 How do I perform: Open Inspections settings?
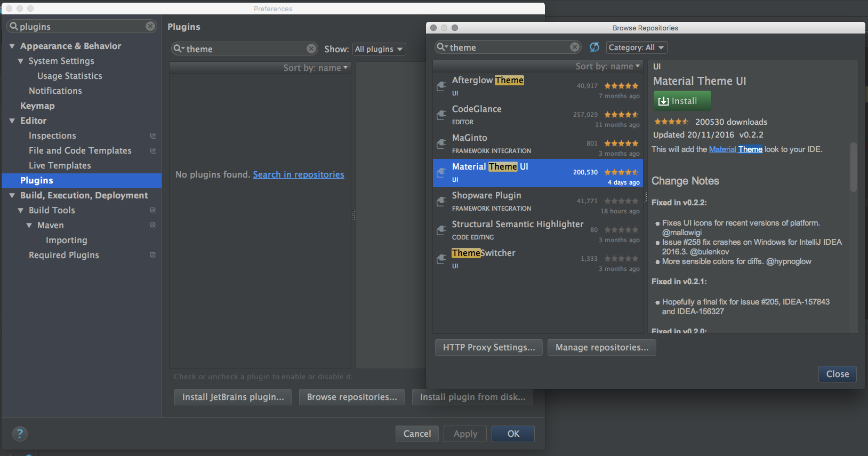tap(52, 136)
